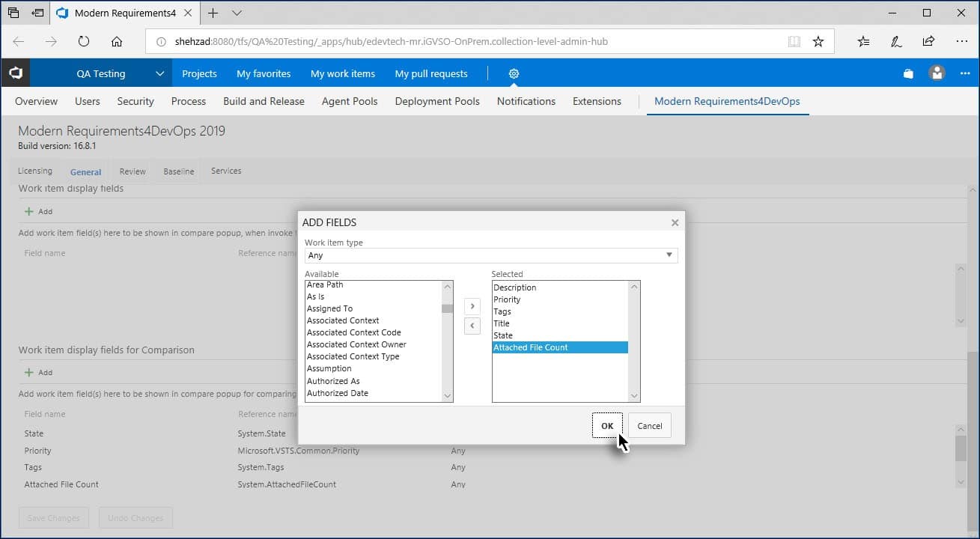
Task: Click Cancel in Add Fields dialog
Action: [x=650, y=426]
